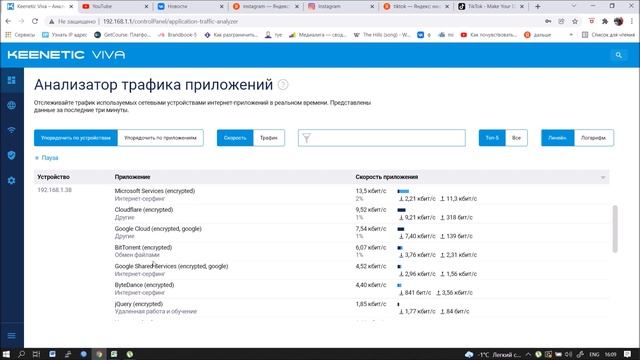Go back with the browser back arrow
This screenshot has width=640, height=360.
(x=9, y=21)
